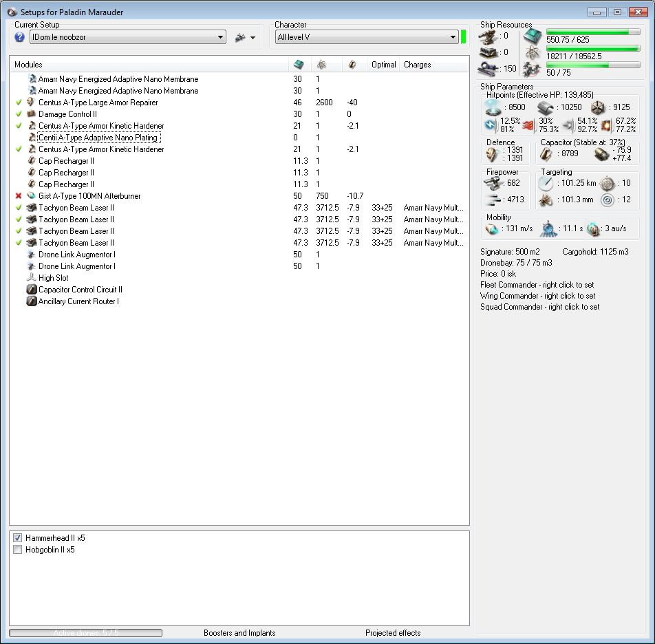Click the blue help question mark icon
Image resolution: width=655 pixels, height=644 pixels.
(x=19, y=37)
